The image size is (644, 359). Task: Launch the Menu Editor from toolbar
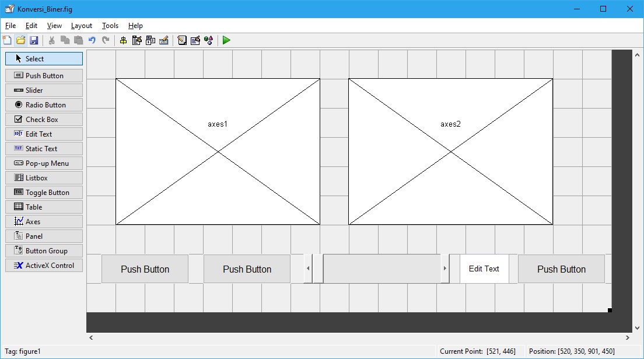[137, 40]
